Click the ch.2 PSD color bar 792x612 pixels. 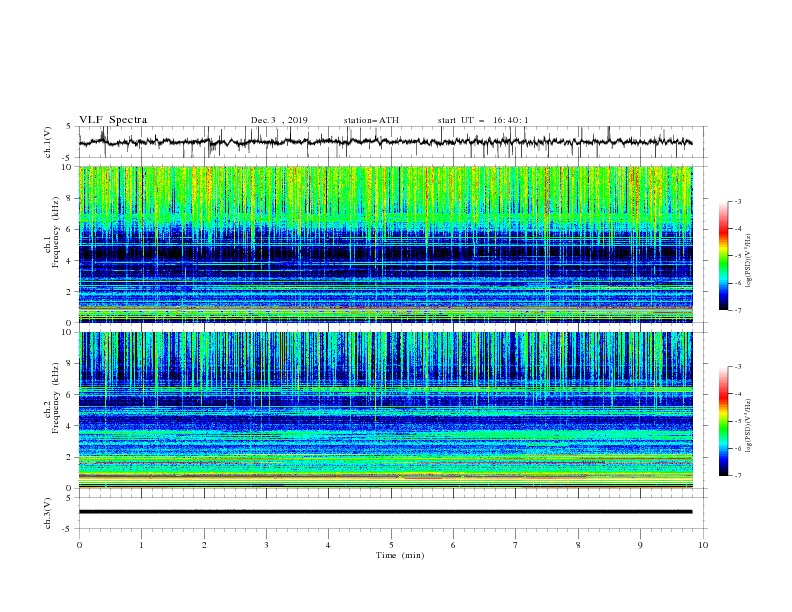pos(723,421)
